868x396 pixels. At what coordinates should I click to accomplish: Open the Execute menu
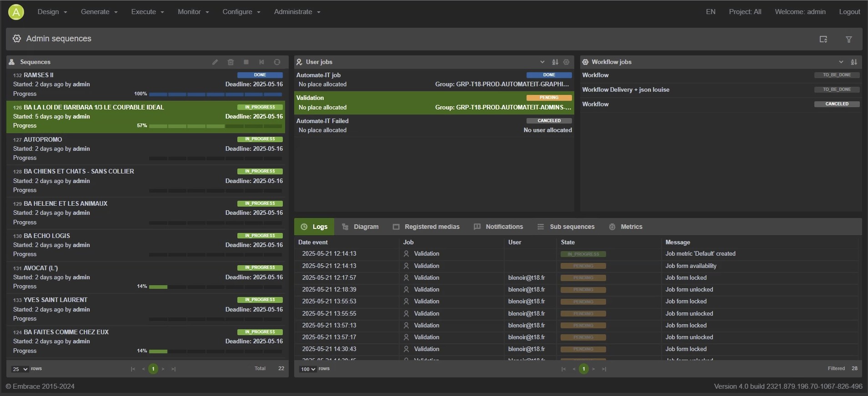(147, 12)
